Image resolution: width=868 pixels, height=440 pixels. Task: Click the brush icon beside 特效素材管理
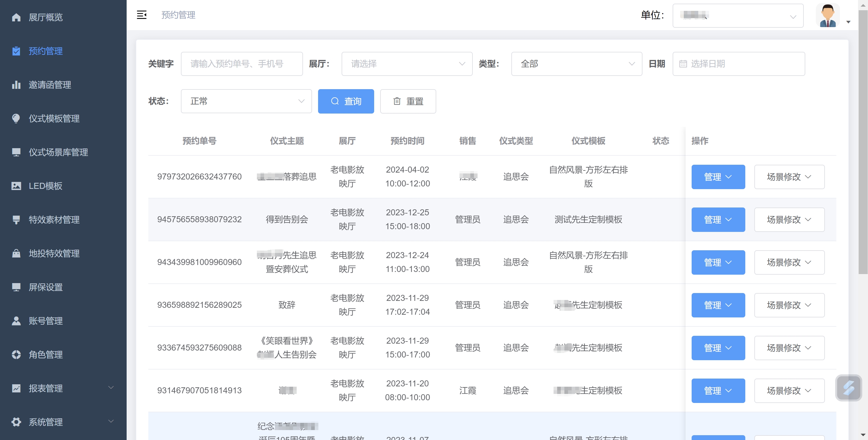[16, 220]
